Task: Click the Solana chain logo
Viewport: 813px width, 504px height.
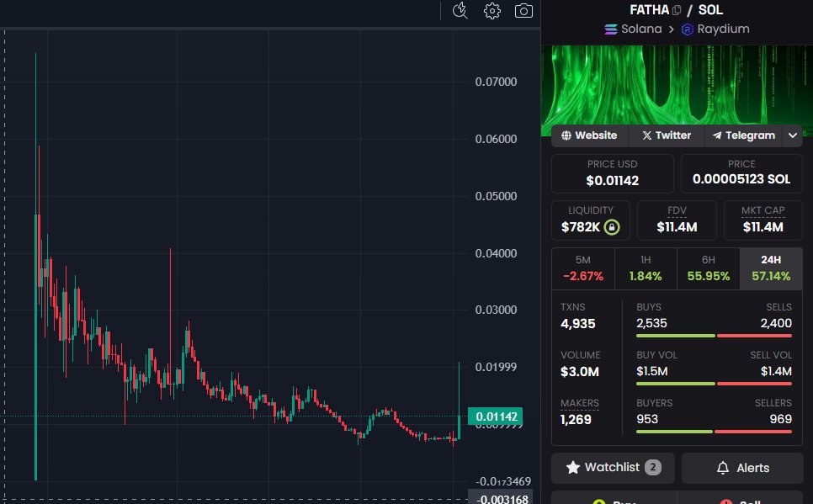Action: coord(611,29)
